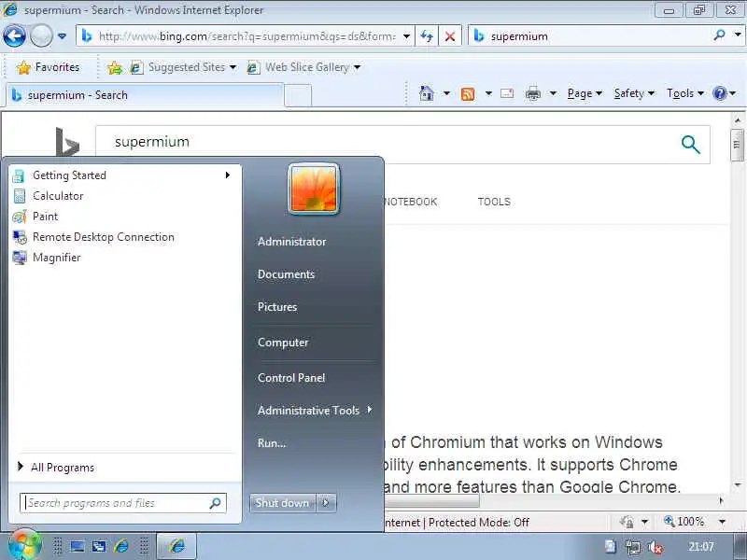Click the Help question mark icon
Image resolution: width=747 pixels, height=560 pixels.
click(x=719, y=92)
